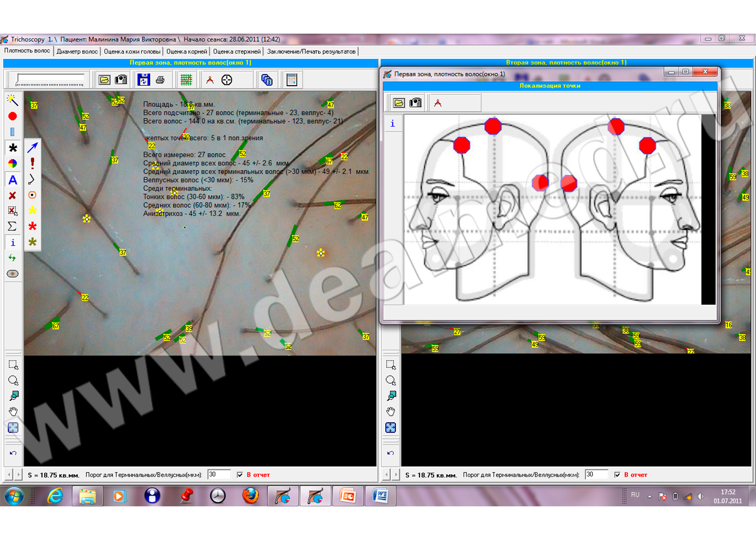Click the green swap arrows icon
Screen dimensions: 756x540
point(12,258)
